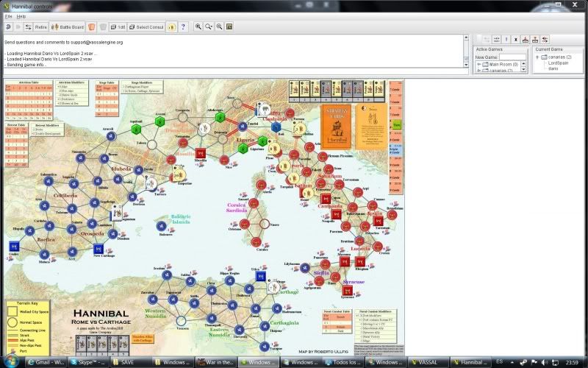Click the orange Strategy Cards deck
The image size is (588, 368).
coord(337,126)
